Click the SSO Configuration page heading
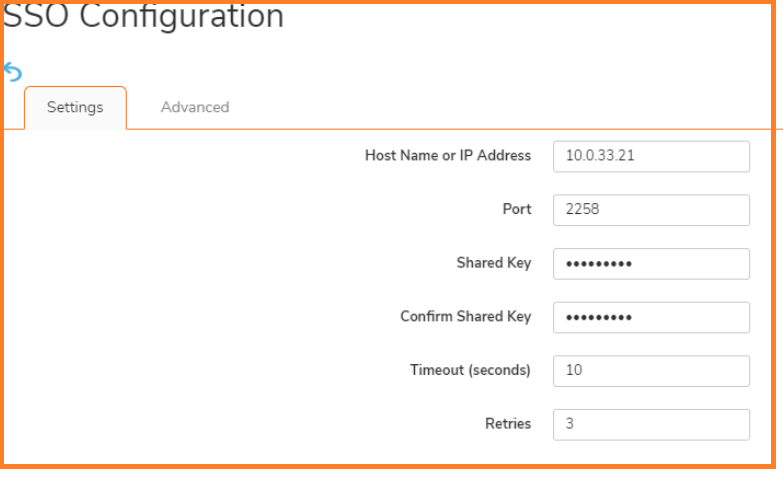The image size is (783, 478). (x=143, y=16)
